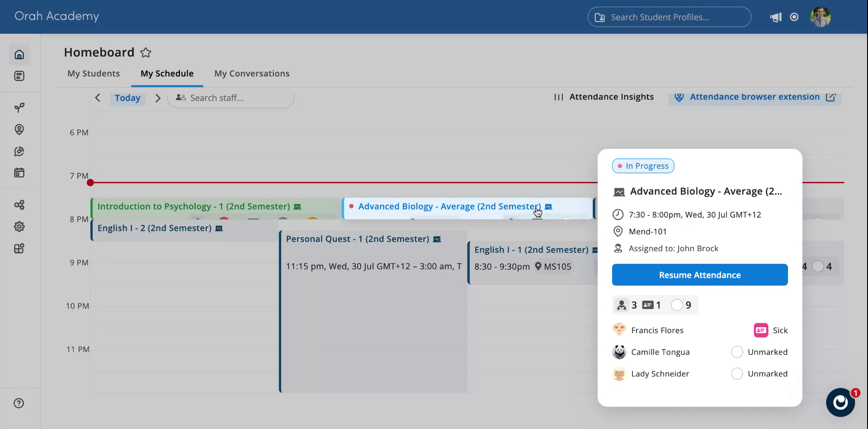Mark Camille Tongua's Unmarked radio circle
Viewport: 868px width, 429px height.
coord(737,352)
